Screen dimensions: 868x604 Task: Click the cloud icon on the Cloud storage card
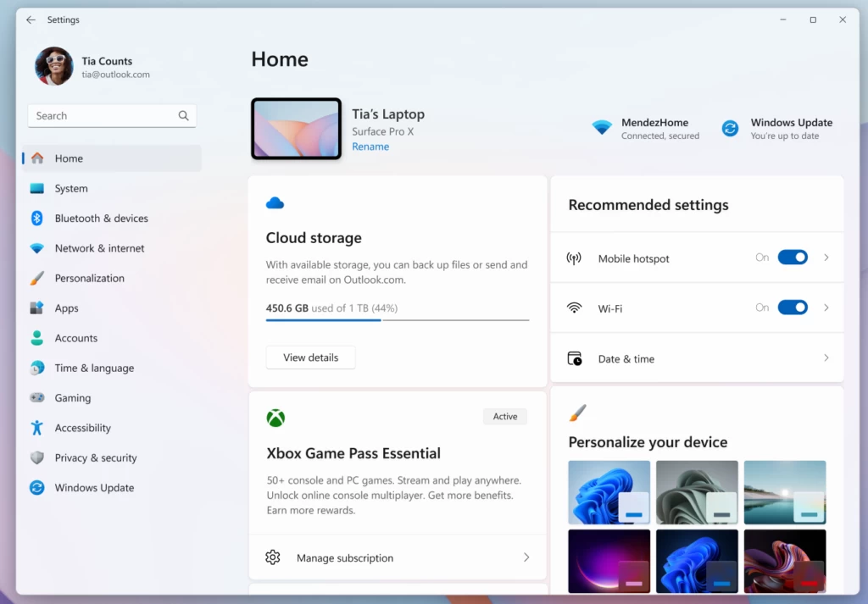pyautogui.click(x=275, y=202)
